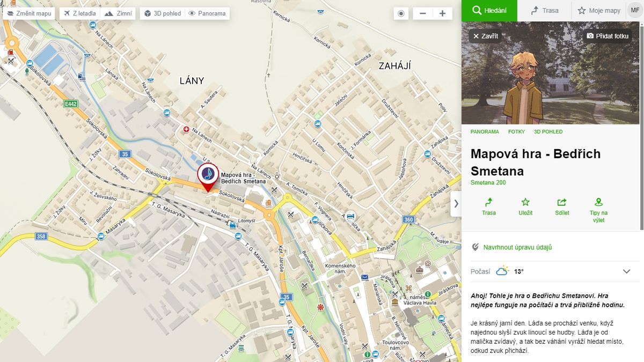Close the place detail with Zavřít
Image resolution: width=644 pixels, height=362 pixels.
click(485, 36)
